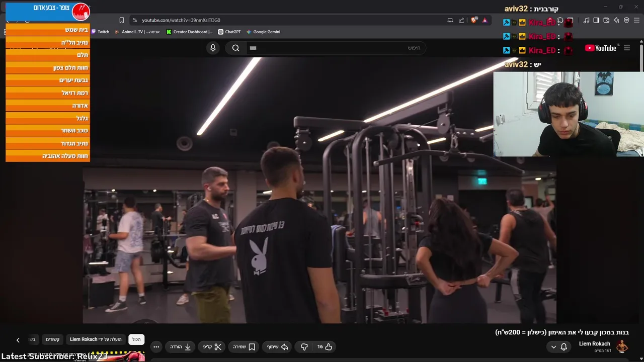
Task: Focus the YouTube search field
Action: [x=335, y=48]
